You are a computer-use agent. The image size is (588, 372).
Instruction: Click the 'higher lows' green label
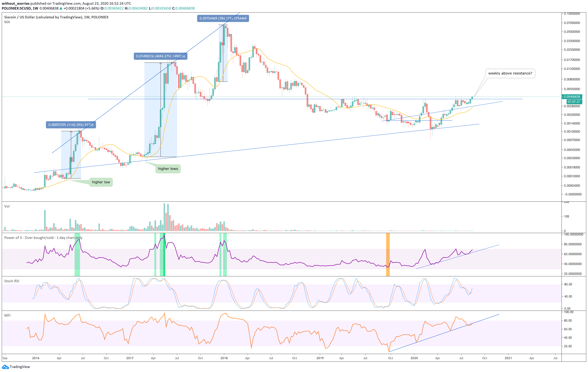168,169
